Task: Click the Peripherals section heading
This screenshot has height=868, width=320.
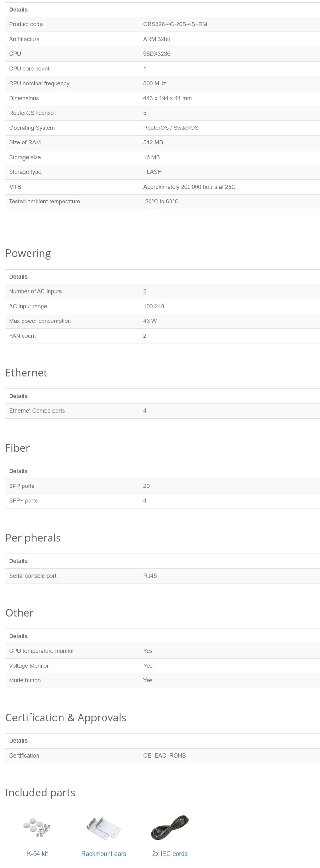Action: pyautogui.click(x=33, y=538)
